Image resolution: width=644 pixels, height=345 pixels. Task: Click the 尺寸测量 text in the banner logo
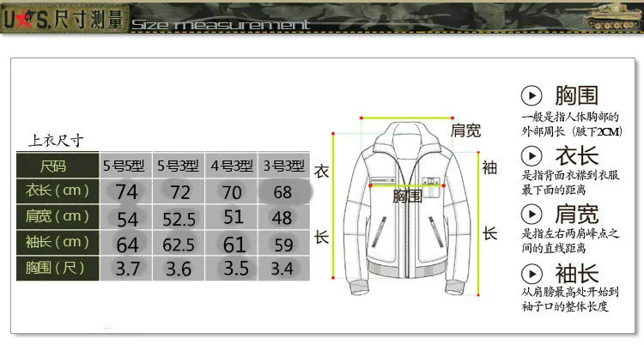click(88, 19)
